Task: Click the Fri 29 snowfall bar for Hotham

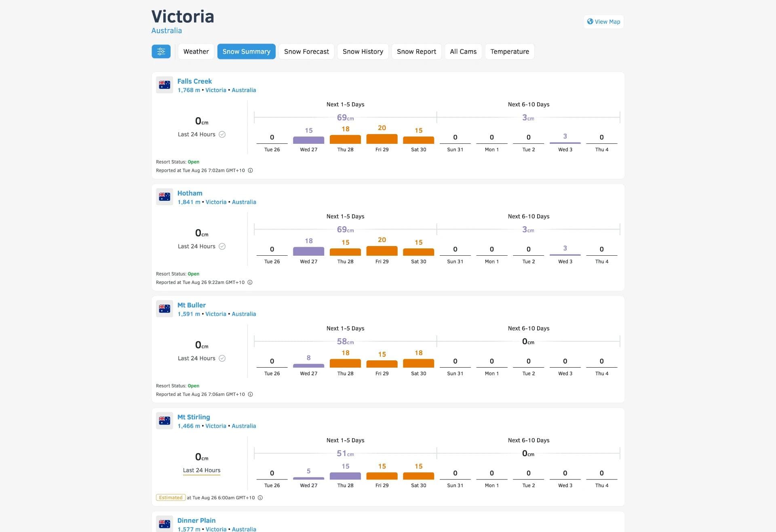Action: pyautogui.click(x=382, y=251)
